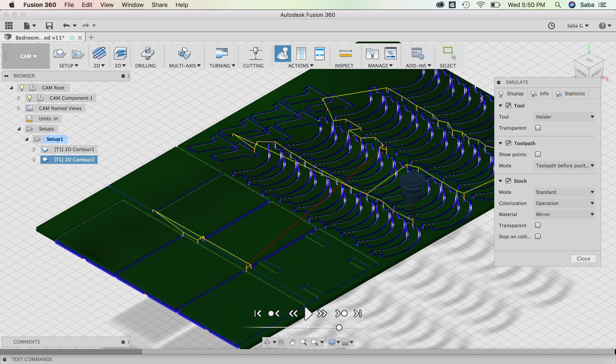616x364 pixels.
Task: Open the Drilling tool icon
Action: click(147, 54)
